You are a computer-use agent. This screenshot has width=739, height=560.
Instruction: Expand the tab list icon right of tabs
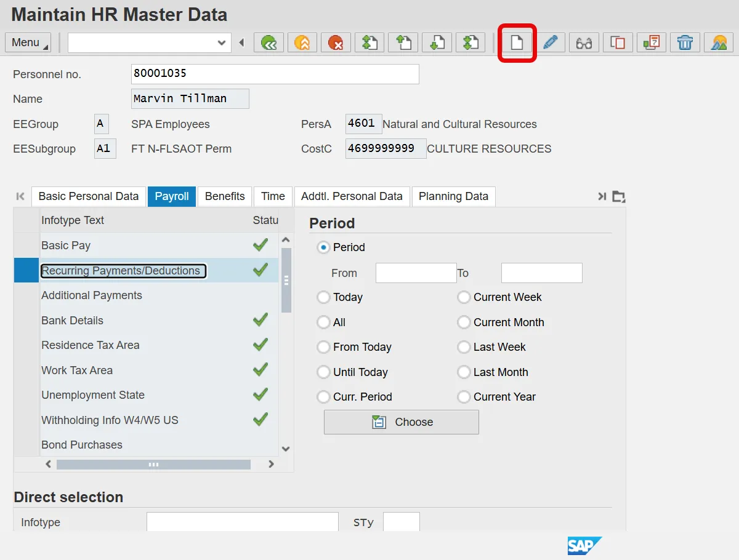tap(619, 196)
